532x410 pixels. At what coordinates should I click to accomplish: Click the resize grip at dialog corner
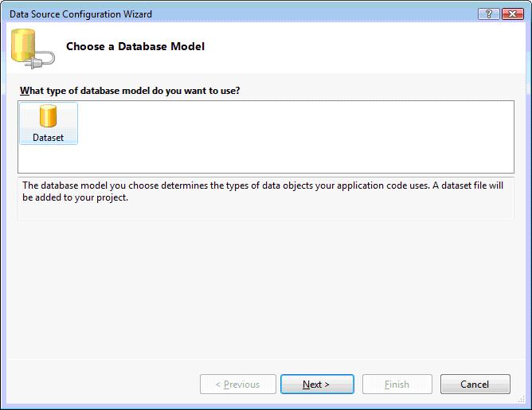tap(525, 403)
